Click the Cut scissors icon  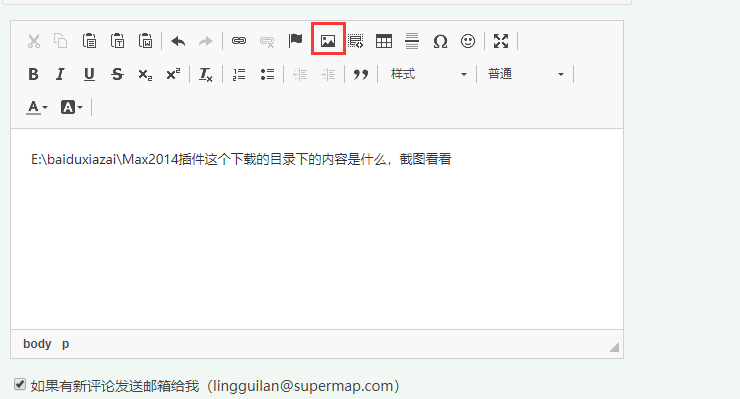click(x=34, y=41)
